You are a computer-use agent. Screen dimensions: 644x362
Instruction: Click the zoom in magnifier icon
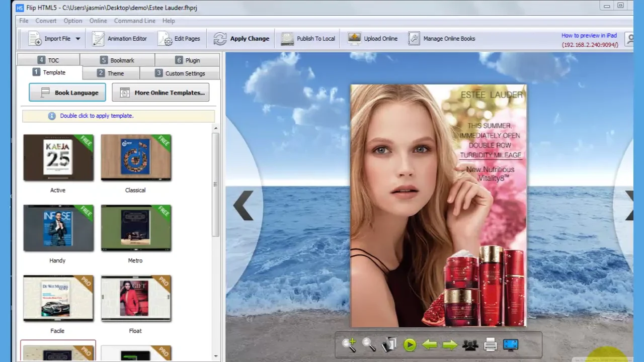(x=349, y=345)
